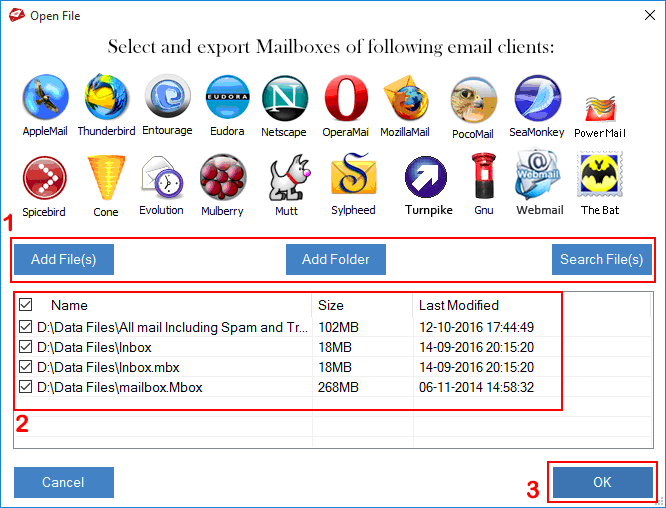Sort by the Size column header

(x=330, y=305)
